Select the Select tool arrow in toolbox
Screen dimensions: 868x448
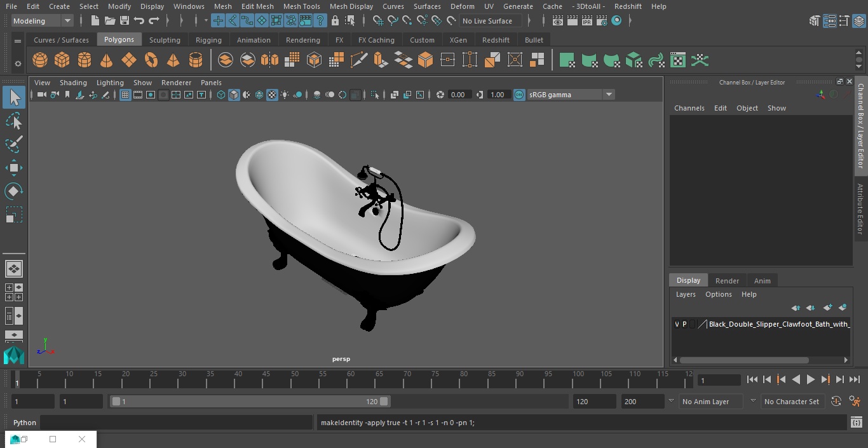(x=14, y=97)
